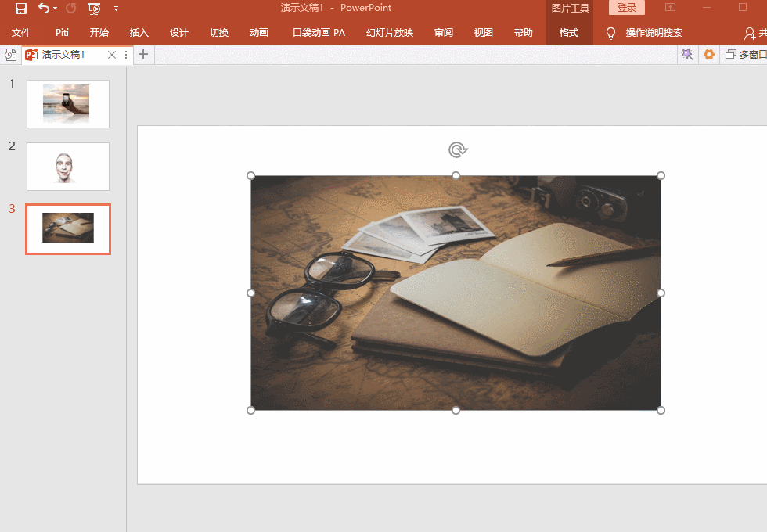Image resolution: width=767 pixels, height=532 pixels.
Task: Select the 格式 picture tools tab
Action: pos(569,33)
